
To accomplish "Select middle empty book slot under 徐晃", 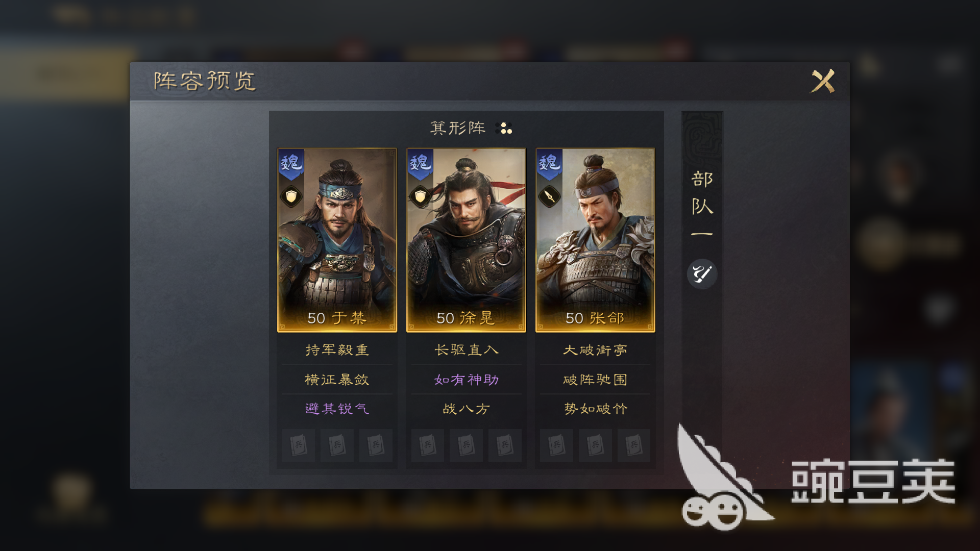I will (466, 445).
